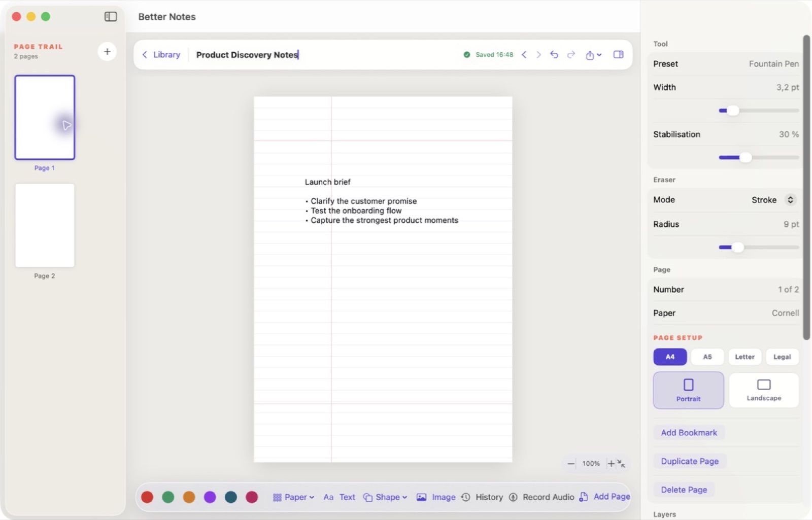Open the Eraser Mode Stroke selector
The width and height of the screenshot is (812, 520).
773,200
